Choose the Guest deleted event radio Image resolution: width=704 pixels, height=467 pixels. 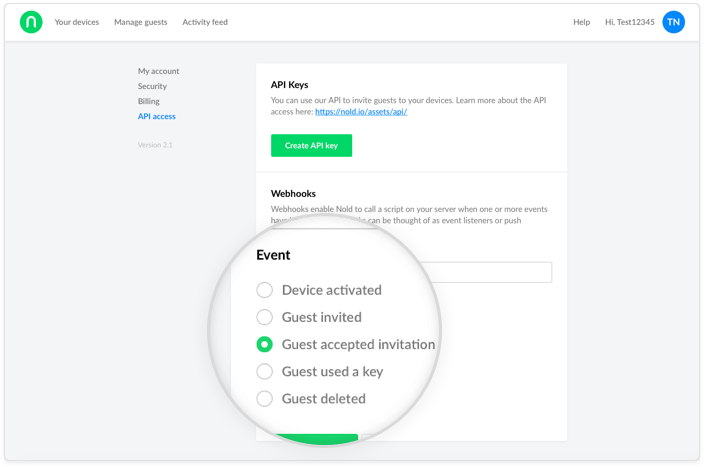(x=264, y=398)
